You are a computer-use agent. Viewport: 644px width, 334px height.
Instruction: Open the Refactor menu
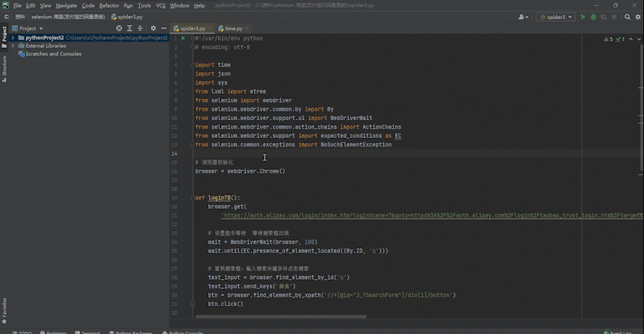pyautogui.click(x=109, y=5)
